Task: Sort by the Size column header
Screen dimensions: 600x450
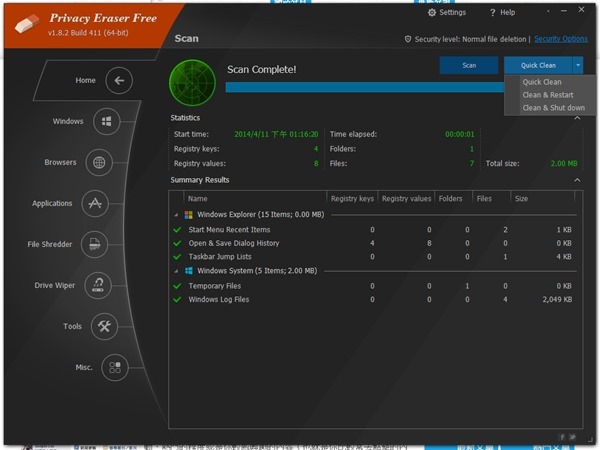Action: 543,199
